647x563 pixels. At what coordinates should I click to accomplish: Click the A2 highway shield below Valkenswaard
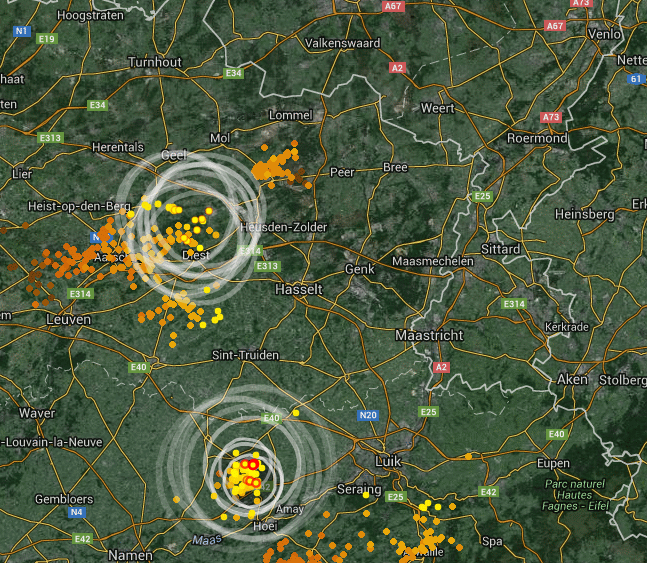[x=397, y=68]
